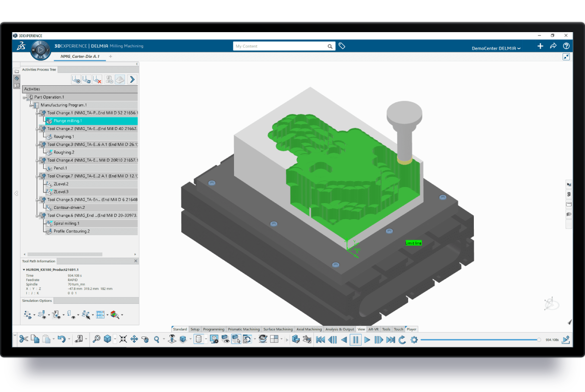
Task: Collapse the Tool Change.4 node
Action: [38, 160]
